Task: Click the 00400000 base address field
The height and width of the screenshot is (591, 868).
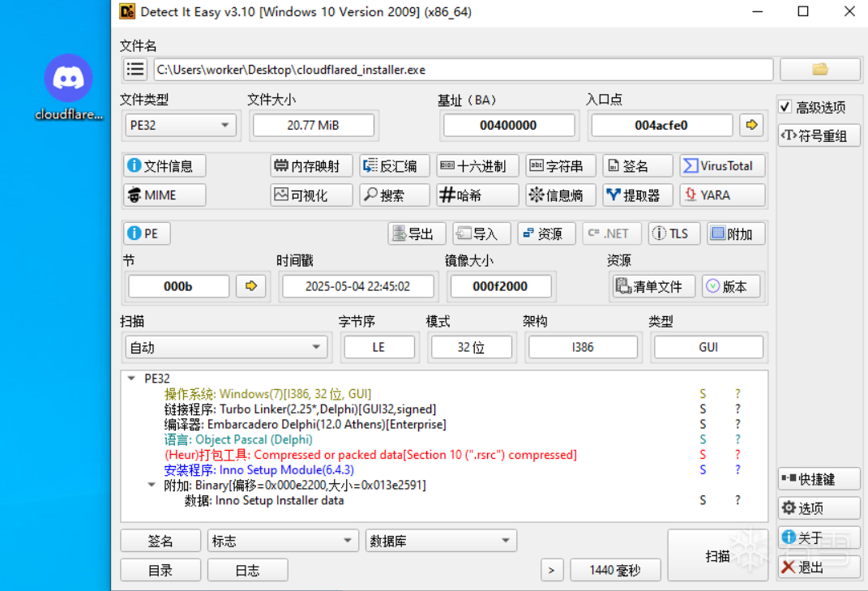Action: click(508, 125)
